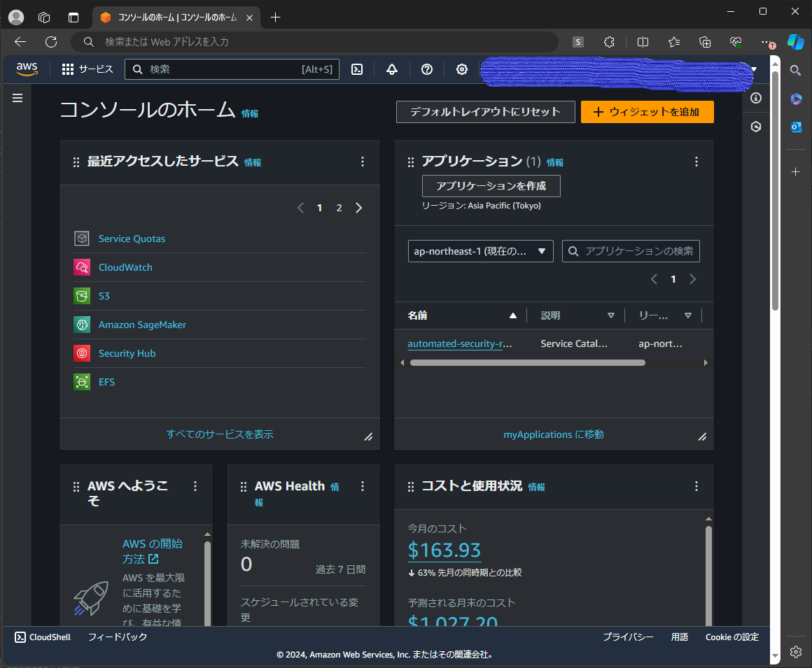This screenshot has height=668, width=812.
Task: Open the サービス grid menu
Action: click(x=87, y=69)
